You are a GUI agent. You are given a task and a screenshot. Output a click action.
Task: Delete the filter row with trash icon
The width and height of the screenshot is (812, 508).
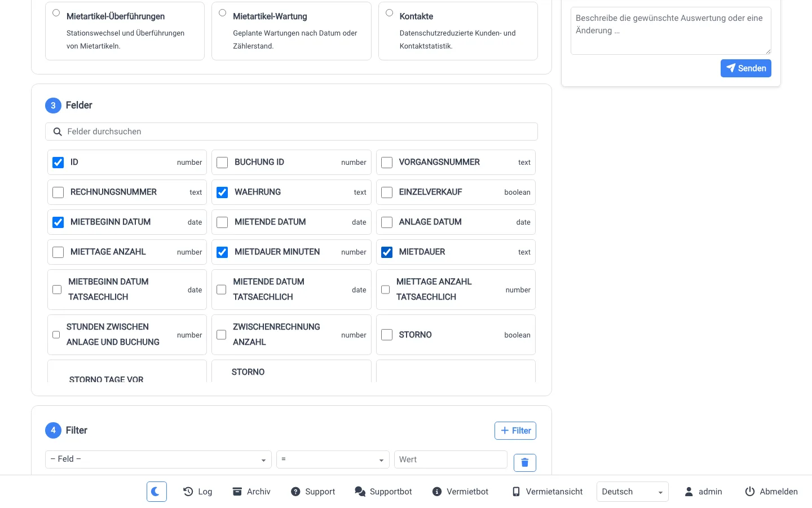[525, 463]
